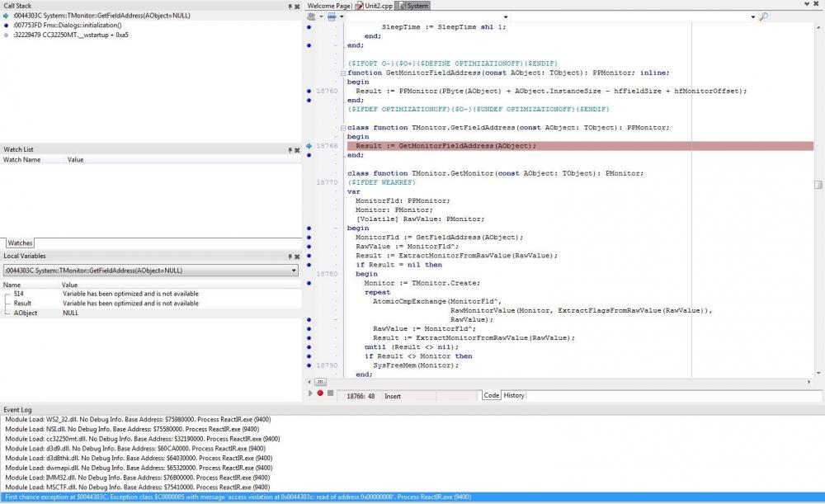Select the AObject local variable row
This screenshot has height=504, width=825.
pos(151,313)
